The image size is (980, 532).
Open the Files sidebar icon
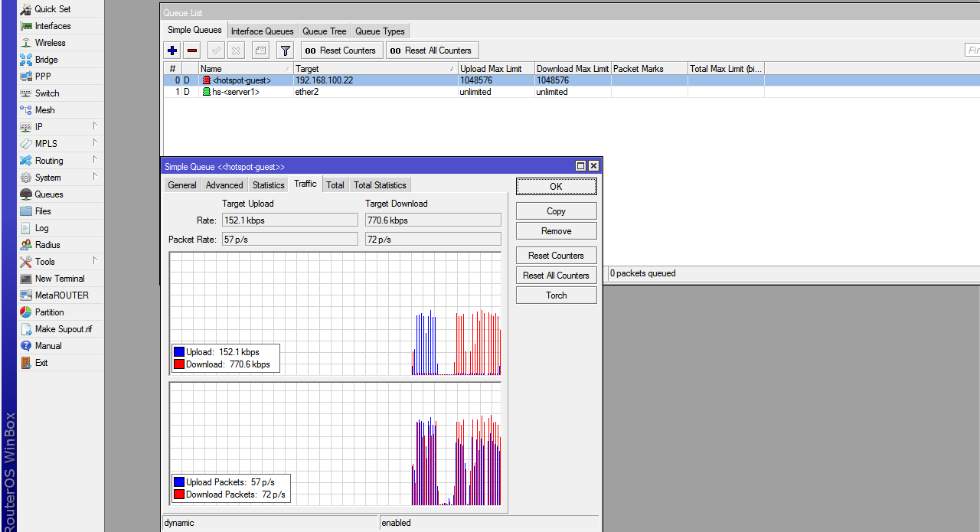pos(26,211)
